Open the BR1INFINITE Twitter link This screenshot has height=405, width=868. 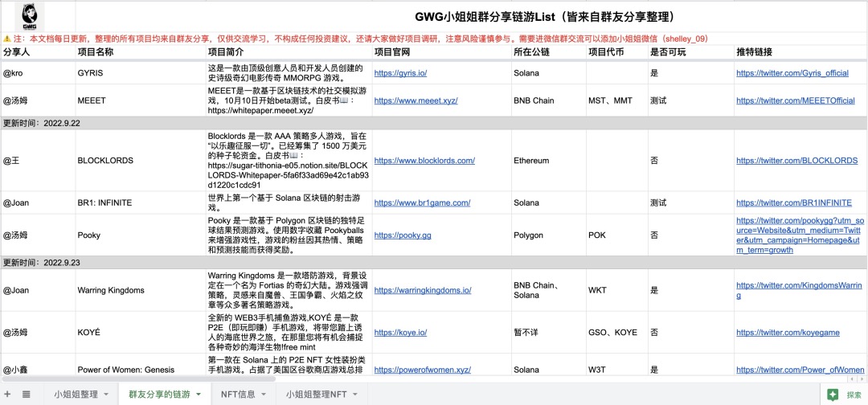pyautogui.click(x=794, y=202)
